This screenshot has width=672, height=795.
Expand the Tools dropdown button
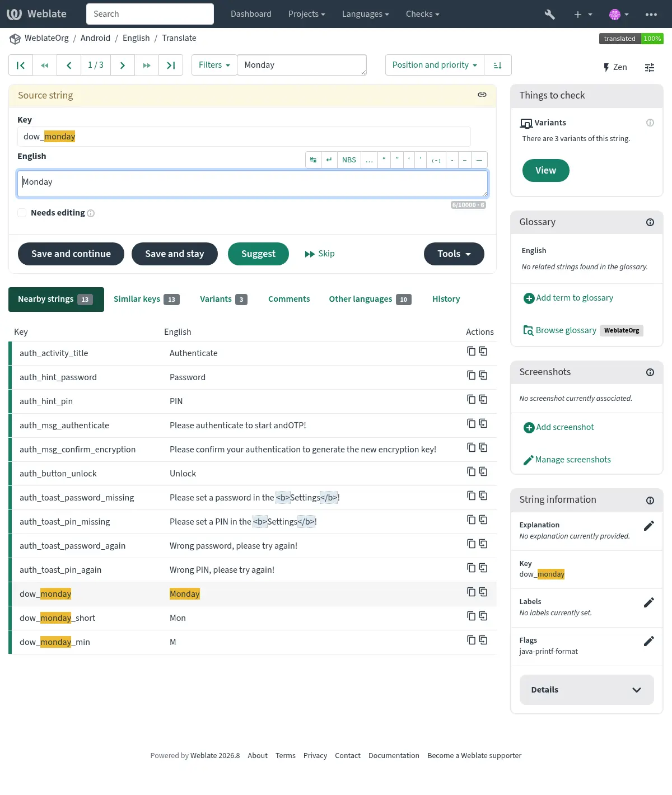point(454,254)
